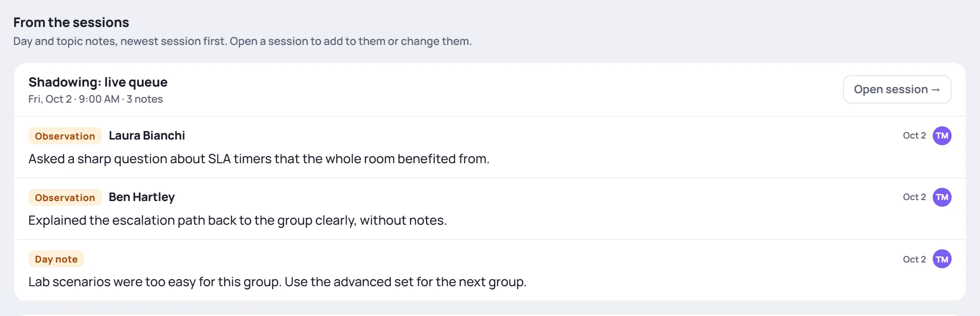Click Oct 2 date on Ben Hartley note
The height and width of the screenshot is (316, 980).
(914, 197)
